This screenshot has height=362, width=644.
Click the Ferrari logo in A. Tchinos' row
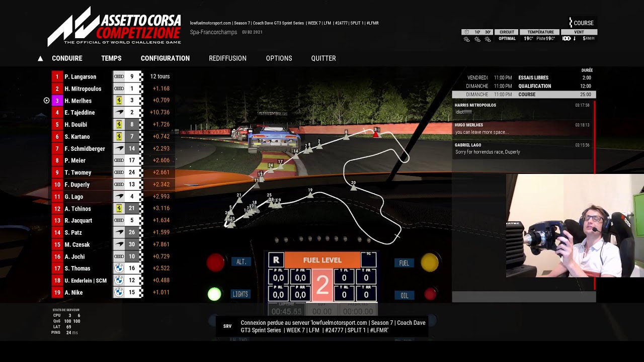coord(119,208)
